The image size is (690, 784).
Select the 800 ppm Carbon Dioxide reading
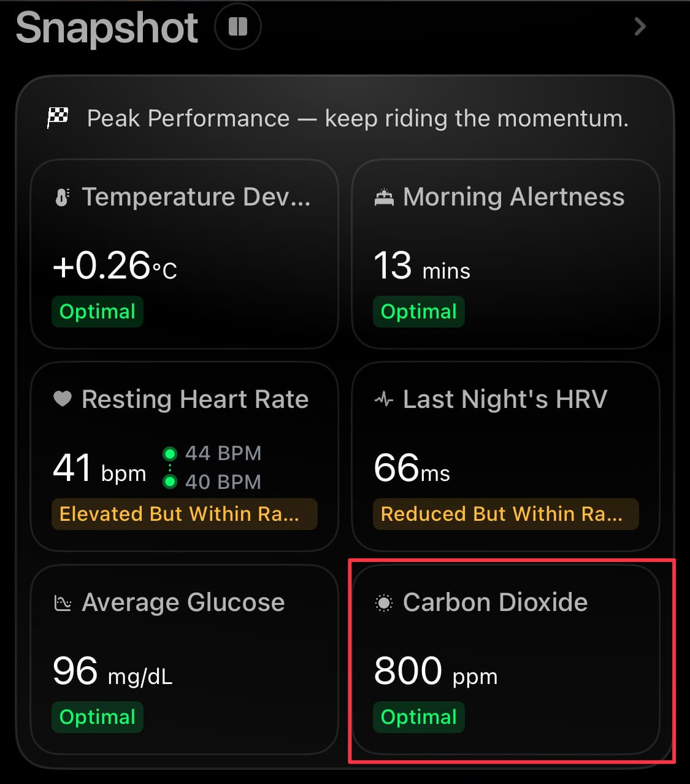(435, 672)
